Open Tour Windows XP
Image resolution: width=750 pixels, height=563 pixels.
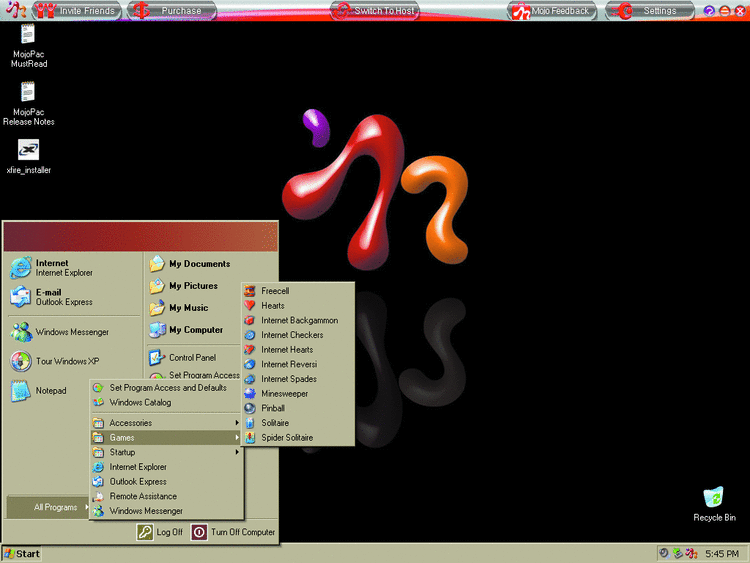pyautogui.click(x=74, y=361)
